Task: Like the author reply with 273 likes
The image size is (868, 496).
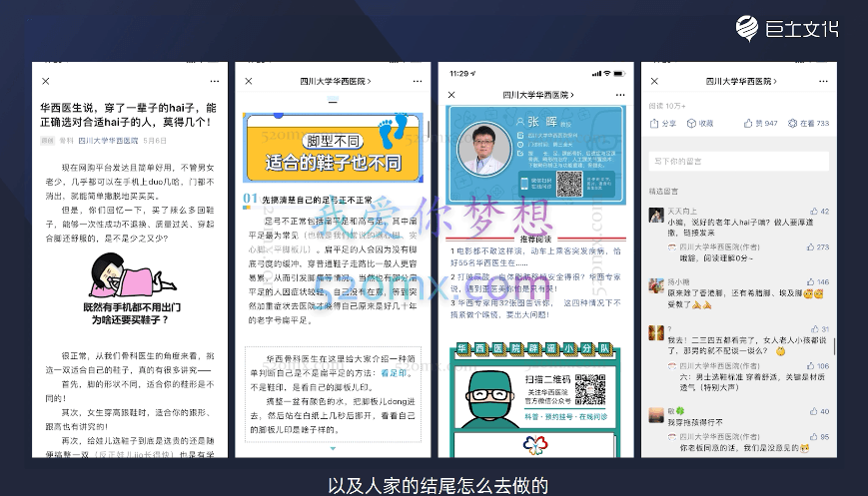Action: 818,248
